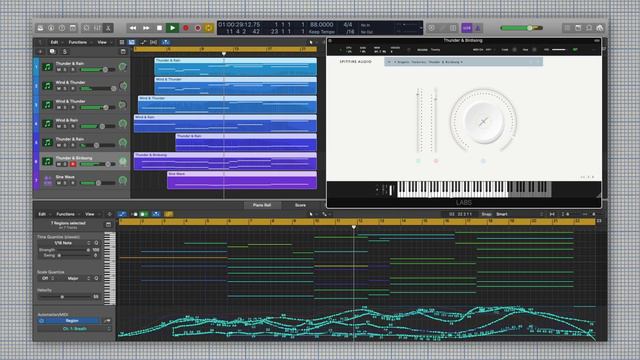Open Time Quantize 1/16 Note dropdown
The height and width of the screenshot is (360, 640).
pyautogui.click(x=65, y=243)
